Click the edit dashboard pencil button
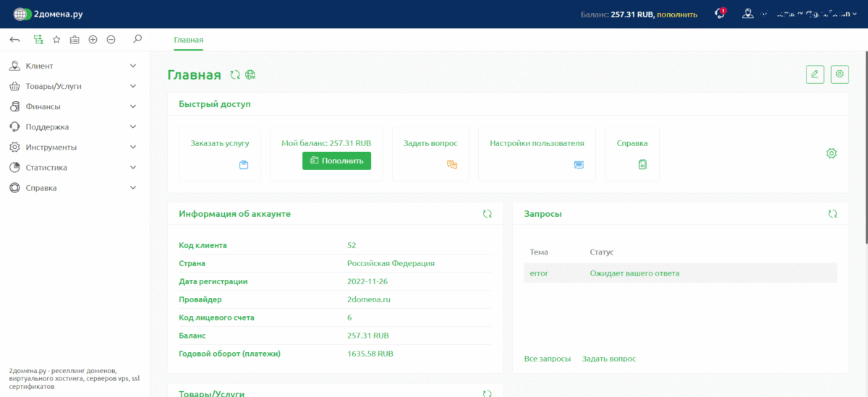 point(814,74)
